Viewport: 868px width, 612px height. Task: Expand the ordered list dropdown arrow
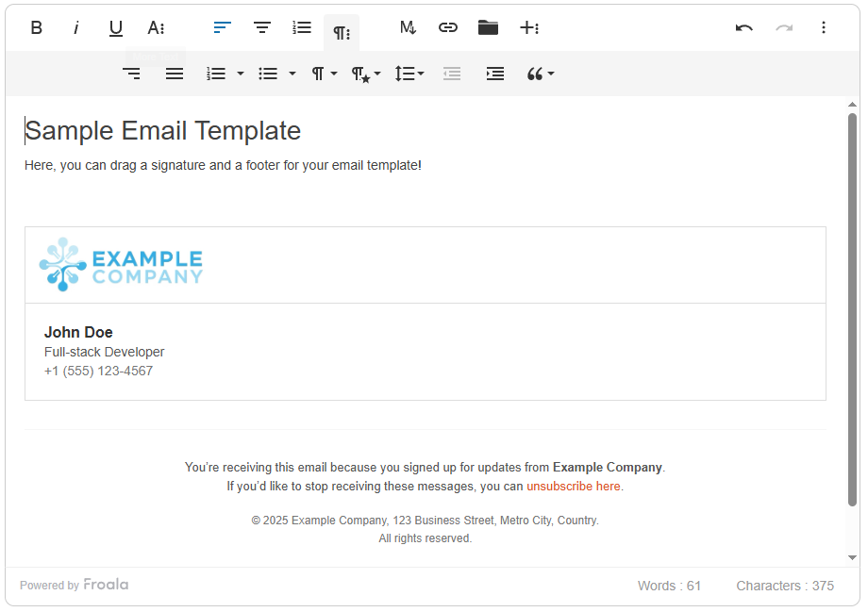[x=241, y=74]
